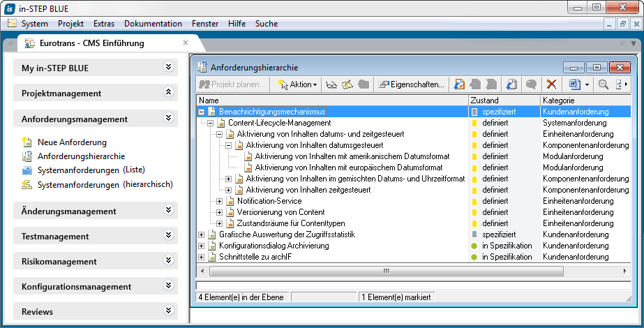Open the Dokumentation menu
The height and width of the screenshot is (328, 644).
click(153, 24)
